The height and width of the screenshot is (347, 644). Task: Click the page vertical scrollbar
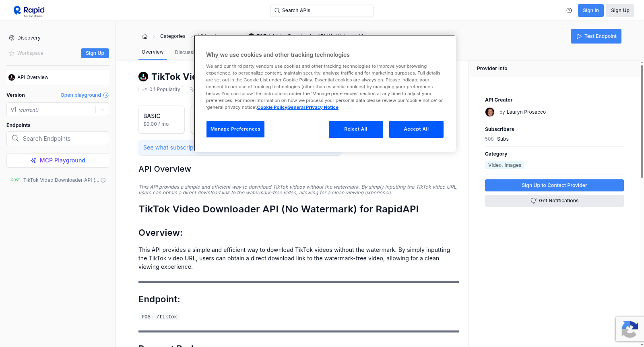[x=642, y=121]
